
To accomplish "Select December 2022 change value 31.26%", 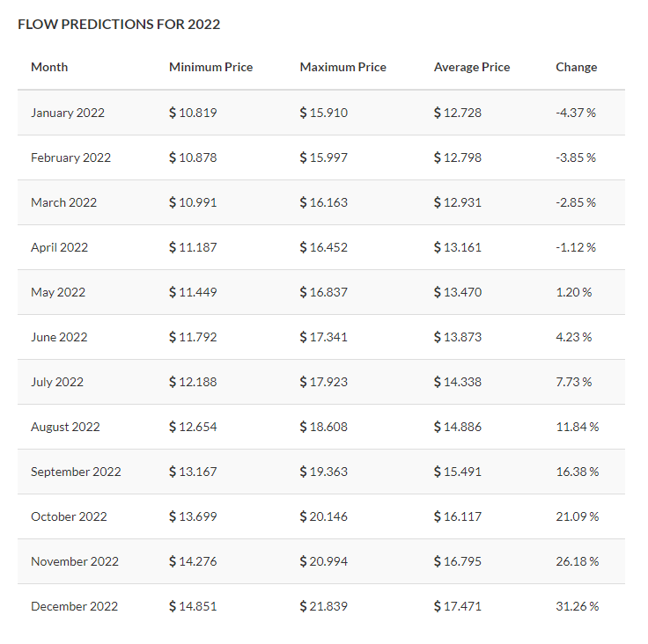I will [577, 606].
